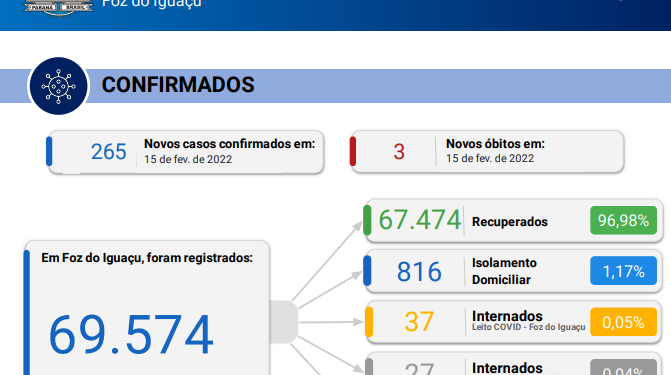Select the CONFIRMADOS section heading
Viewport: 671px width, 375px height.
[178, 85]
